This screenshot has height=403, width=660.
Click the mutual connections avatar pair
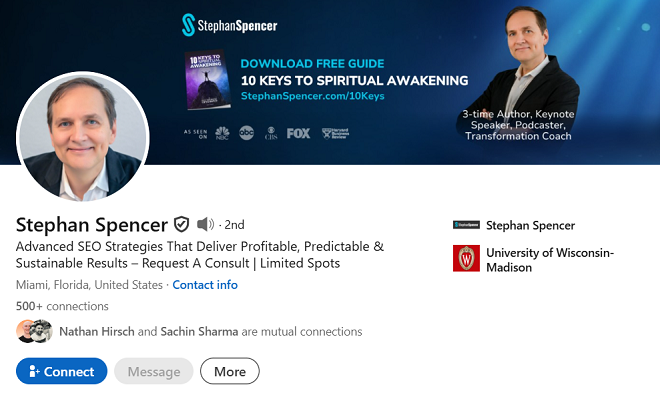pos(34,331)
